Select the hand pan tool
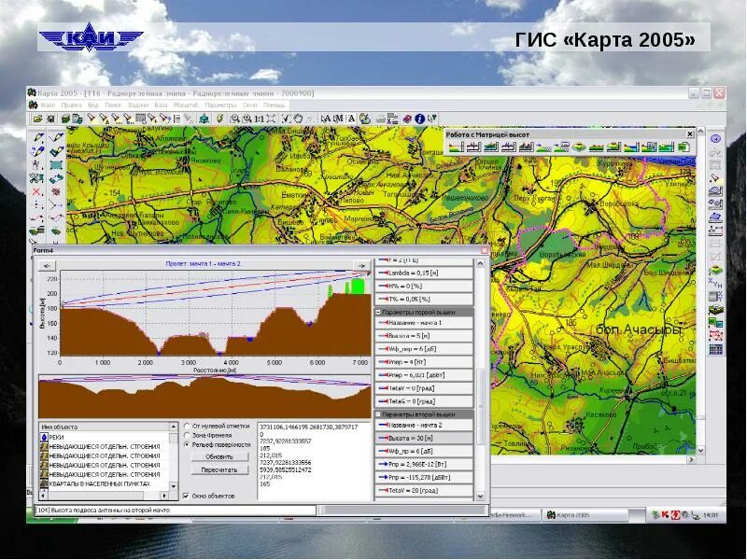The height and width of the screenshot is (560, 747). click(x=298, y=119)
